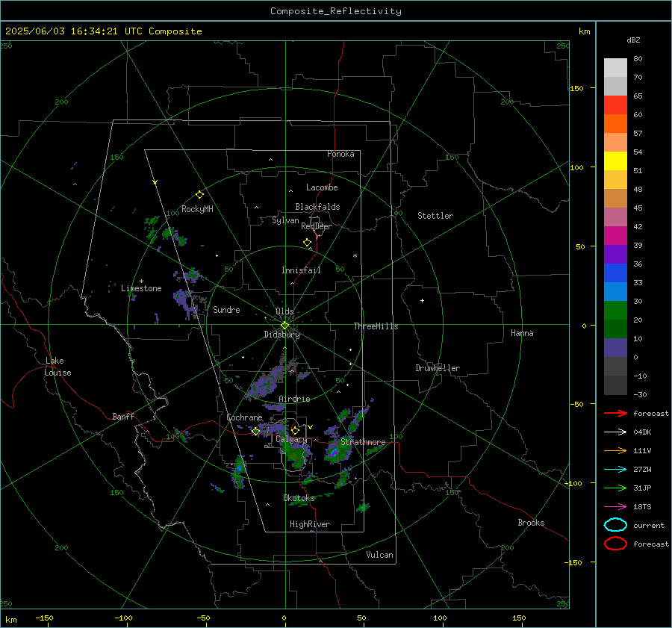This screenshot has height=628, width=672.
Task: Click the 39 dBZ magenta color swatch
Action: click(615, 236)
